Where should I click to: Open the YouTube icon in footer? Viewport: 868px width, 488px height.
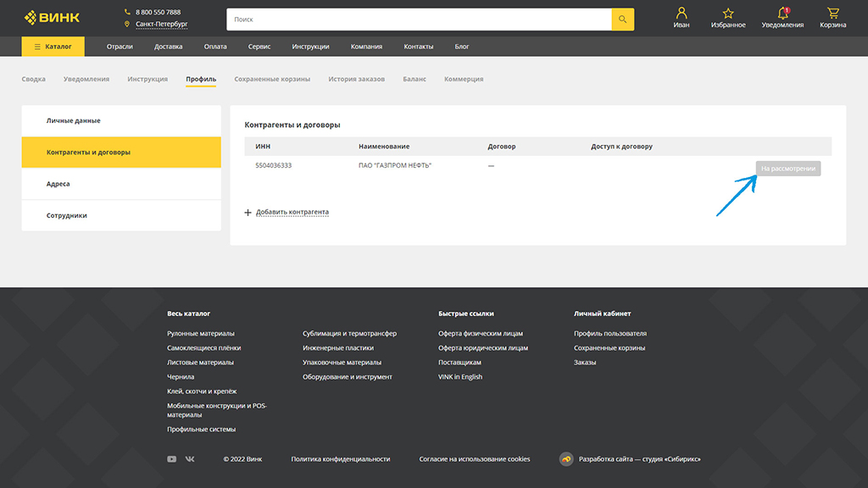171,459
